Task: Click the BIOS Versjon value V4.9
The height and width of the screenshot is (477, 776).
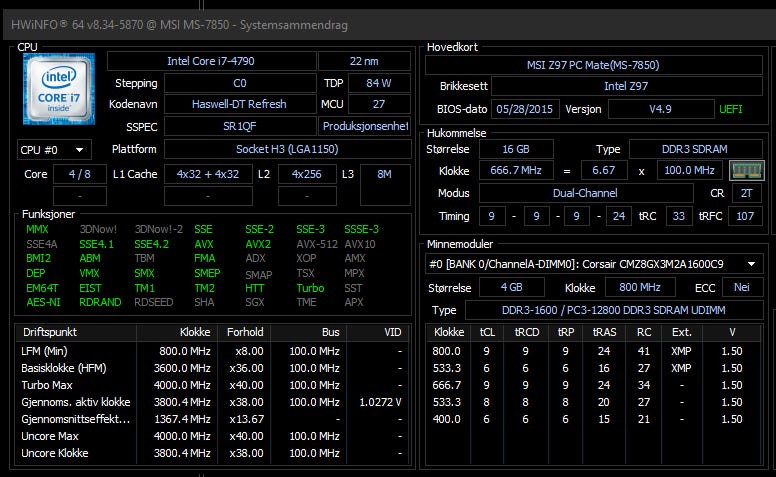Action: [x=661, y=109]
